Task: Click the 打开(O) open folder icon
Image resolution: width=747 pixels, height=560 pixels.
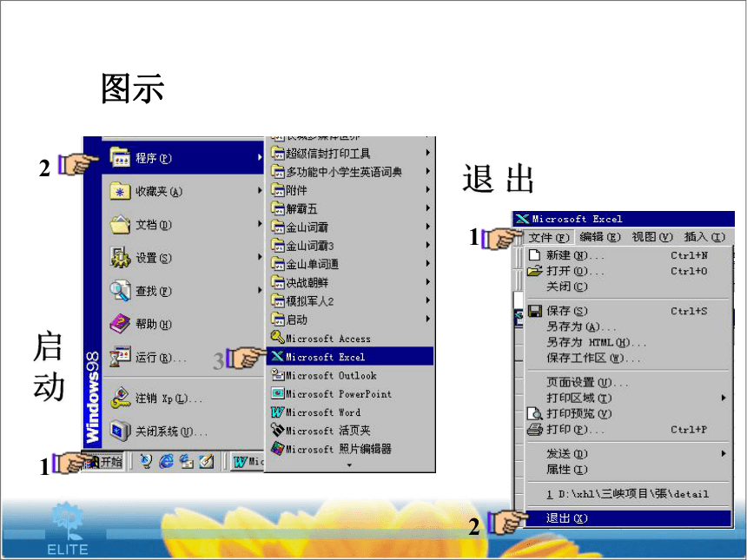Action: (534, 271)
